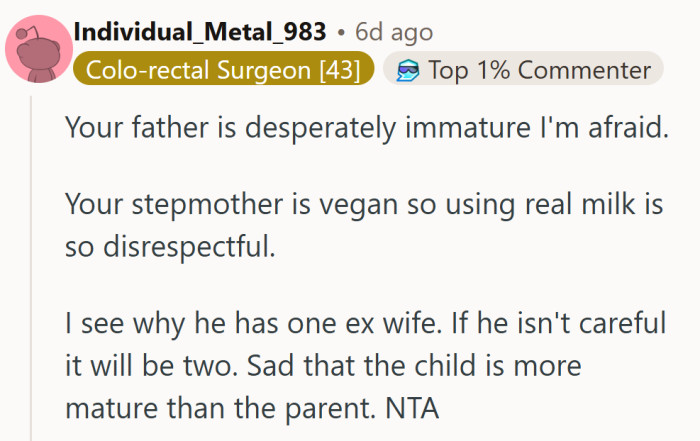
Task: Click the Top 1% Commenter badge
Action: point(523,70)
